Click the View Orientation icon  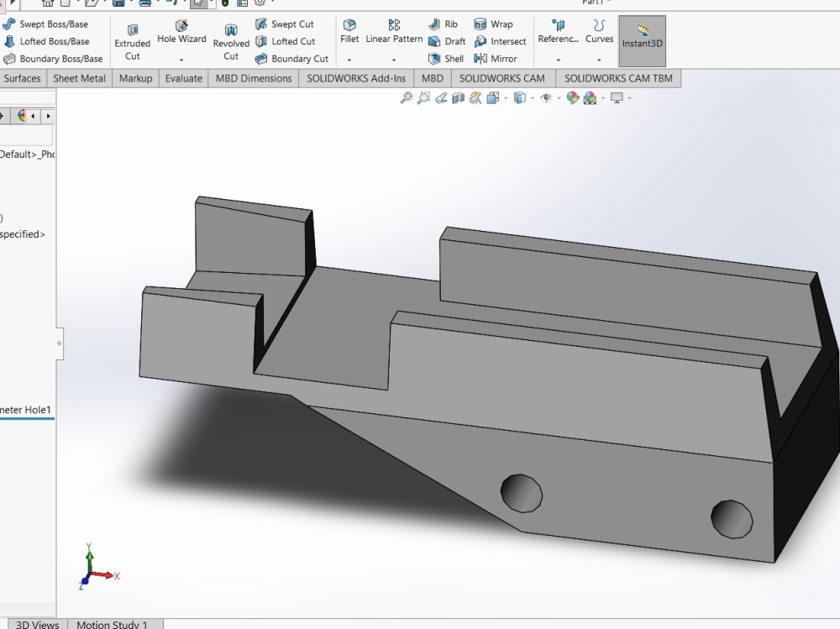click(493, 98)
